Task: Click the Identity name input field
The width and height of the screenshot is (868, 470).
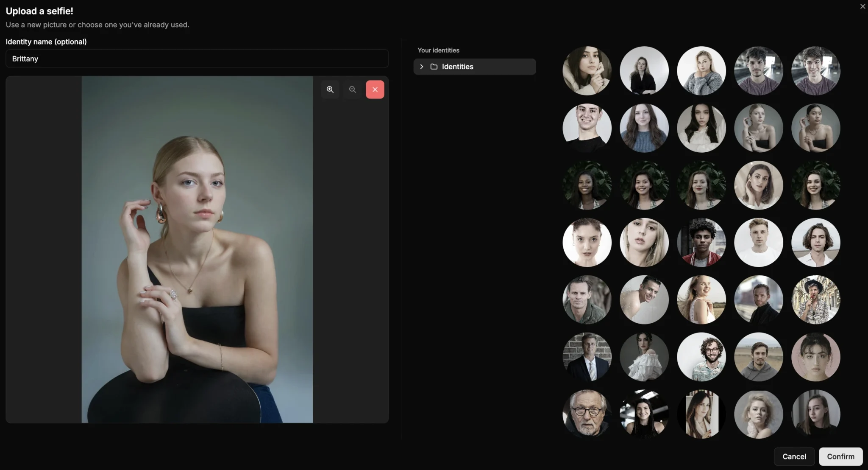Action: pos(197,59)
